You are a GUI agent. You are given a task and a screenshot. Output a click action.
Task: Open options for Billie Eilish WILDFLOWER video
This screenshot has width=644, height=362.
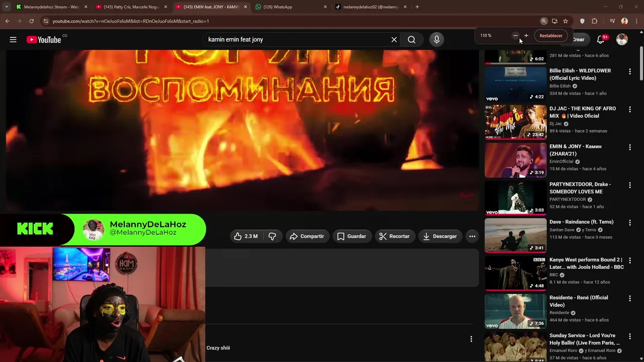(629, 72)
